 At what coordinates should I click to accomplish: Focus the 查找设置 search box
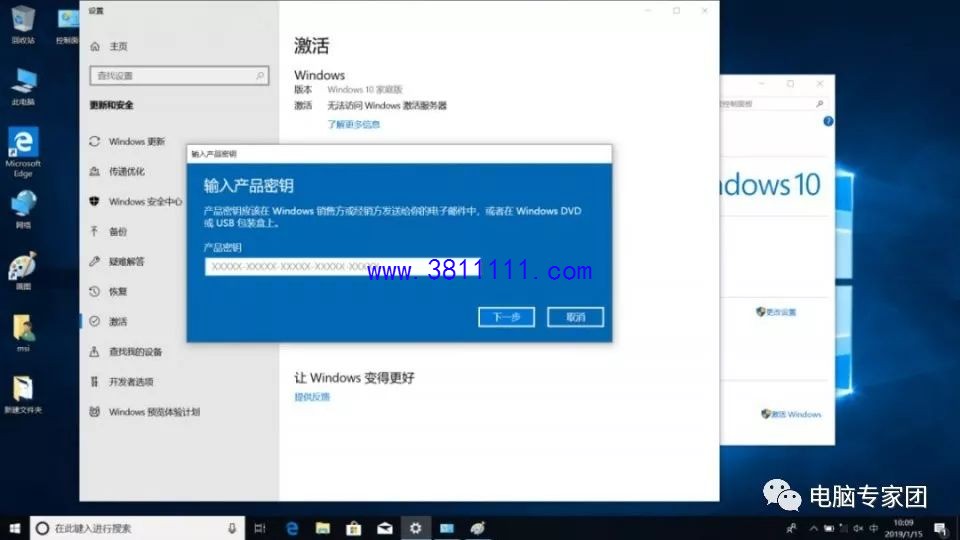(x=179, y=75)
